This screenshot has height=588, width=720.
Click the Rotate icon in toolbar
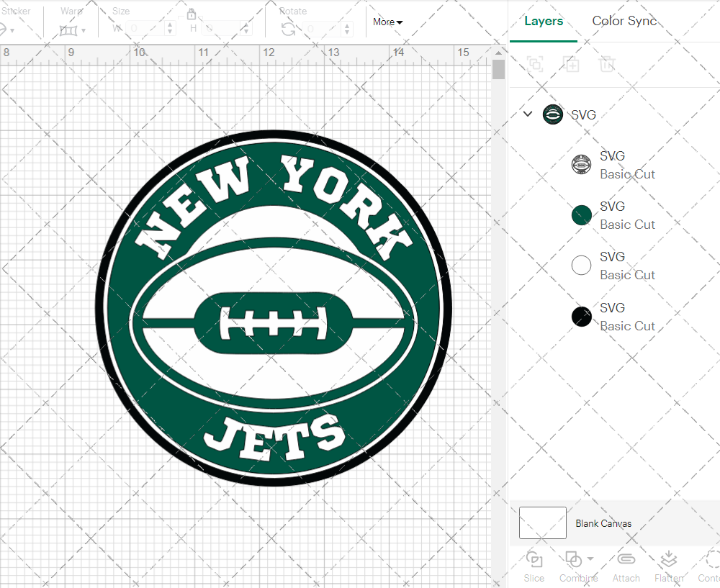pyautogui.click(x=288, y=29)
